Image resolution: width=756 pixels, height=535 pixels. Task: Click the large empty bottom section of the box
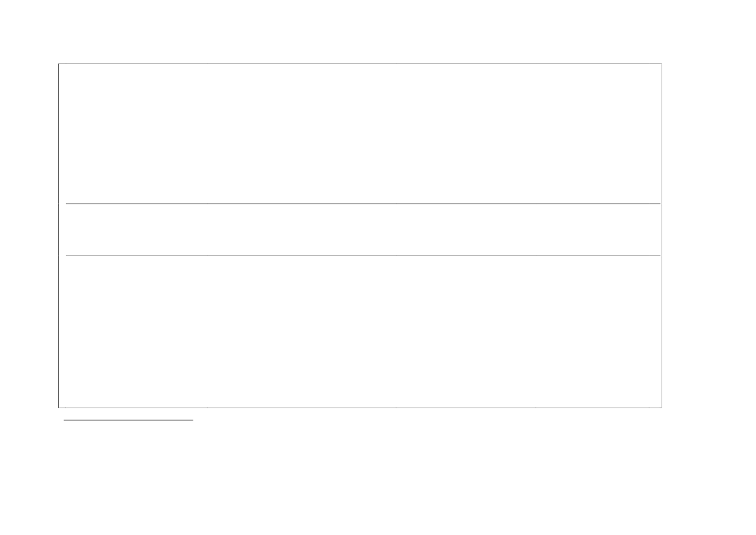pos(360,331)
